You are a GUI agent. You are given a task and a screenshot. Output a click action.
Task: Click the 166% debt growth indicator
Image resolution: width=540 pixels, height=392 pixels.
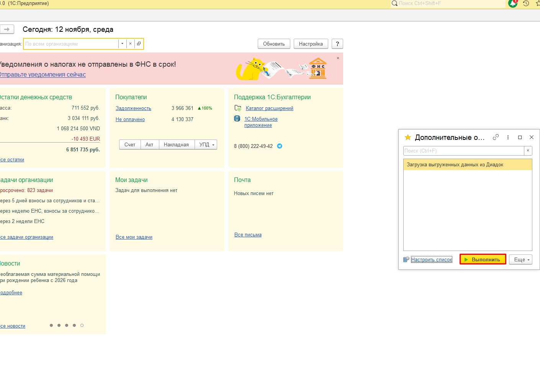tap(205, 108)
